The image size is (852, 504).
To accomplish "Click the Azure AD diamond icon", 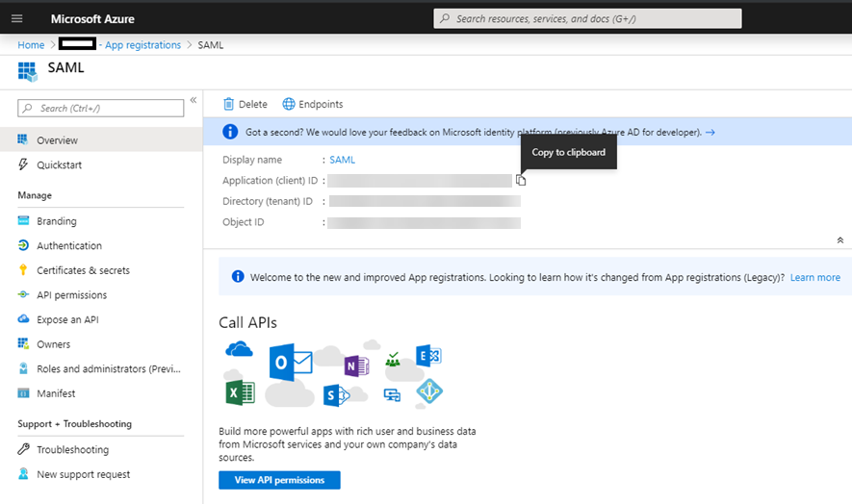I will [x=429, y=391].
